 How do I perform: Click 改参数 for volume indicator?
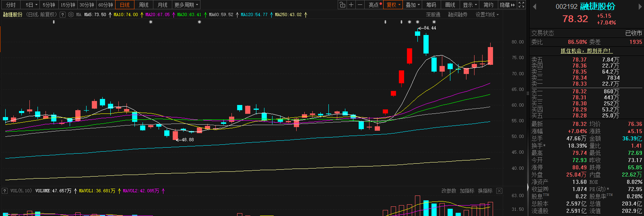coord(449,191)
